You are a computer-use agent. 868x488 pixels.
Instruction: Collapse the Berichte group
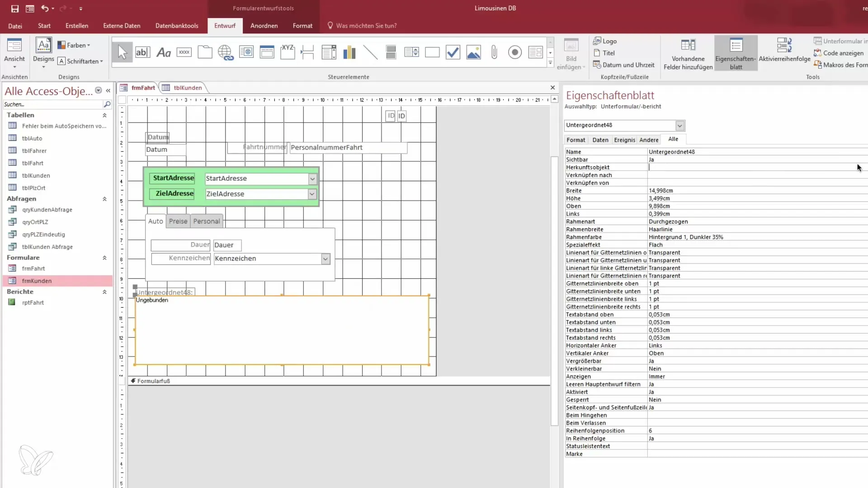coord(104,292)
